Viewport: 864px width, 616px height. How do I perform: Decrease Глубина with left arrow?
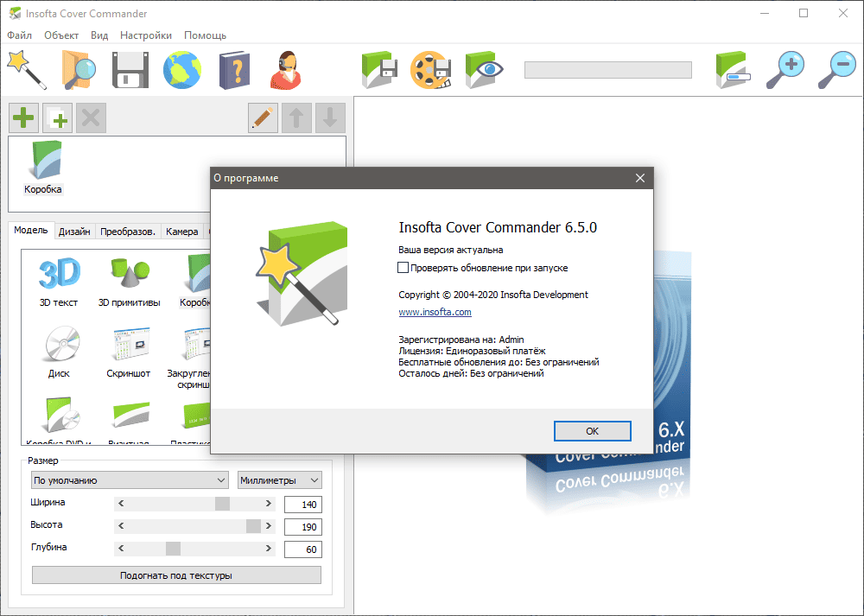pos(121,549)
